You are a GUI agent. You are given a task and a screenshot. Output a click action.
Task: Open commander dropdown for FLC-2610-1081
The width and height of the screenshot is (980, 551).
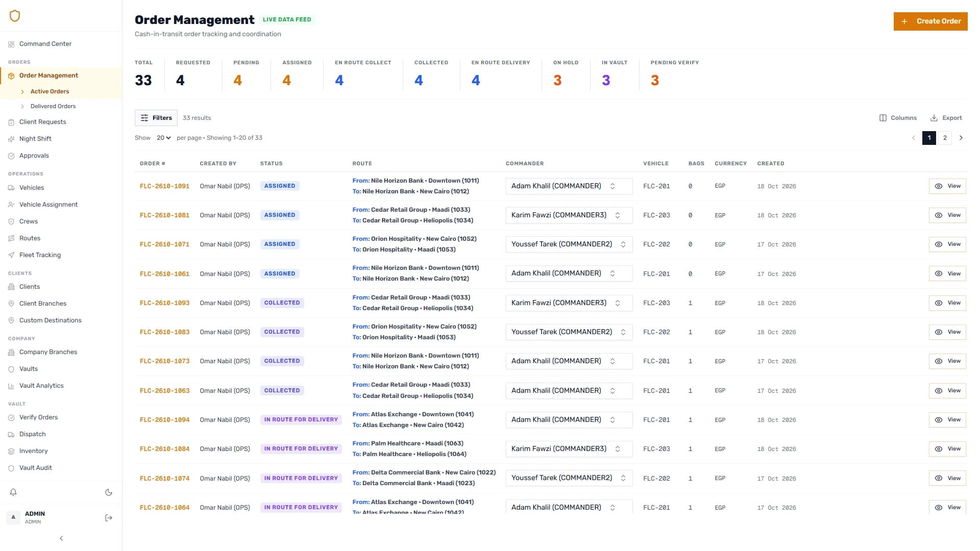[569, 215]
